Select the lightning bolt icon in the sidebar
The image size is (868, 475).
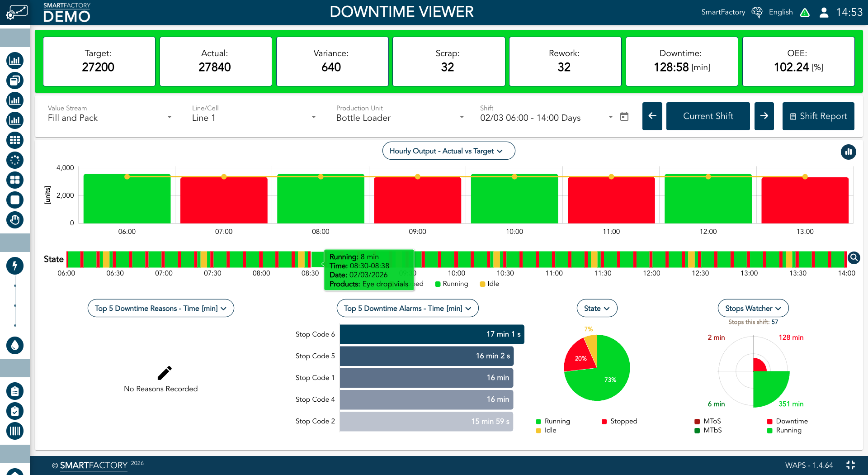click(x=15, y=266)
